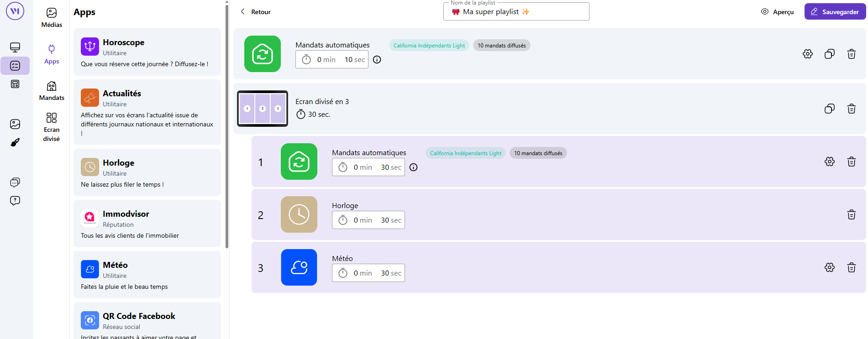The width and height of the screenshot is (868, 339).
Task: Add the Horoscope app card
Action: click(x=147, y=52)
